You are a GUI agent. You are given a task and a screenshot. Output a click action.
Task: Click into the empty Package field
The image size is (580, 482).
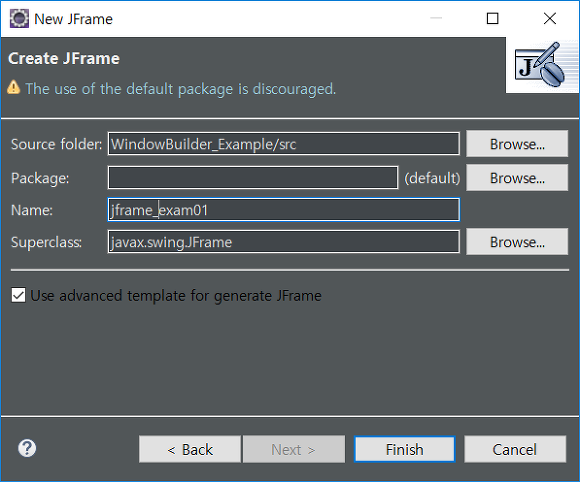click(253, 178)
